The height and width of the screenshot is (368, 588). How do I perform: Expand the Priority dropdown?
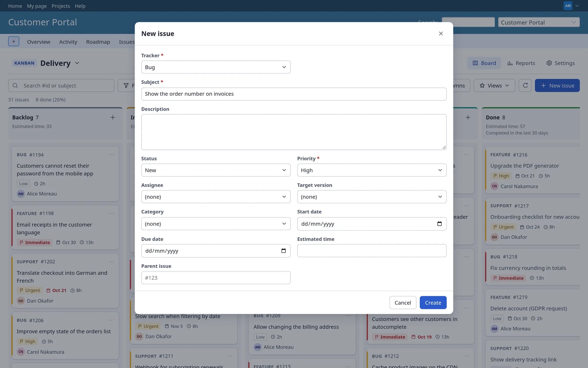coord(372,170)
